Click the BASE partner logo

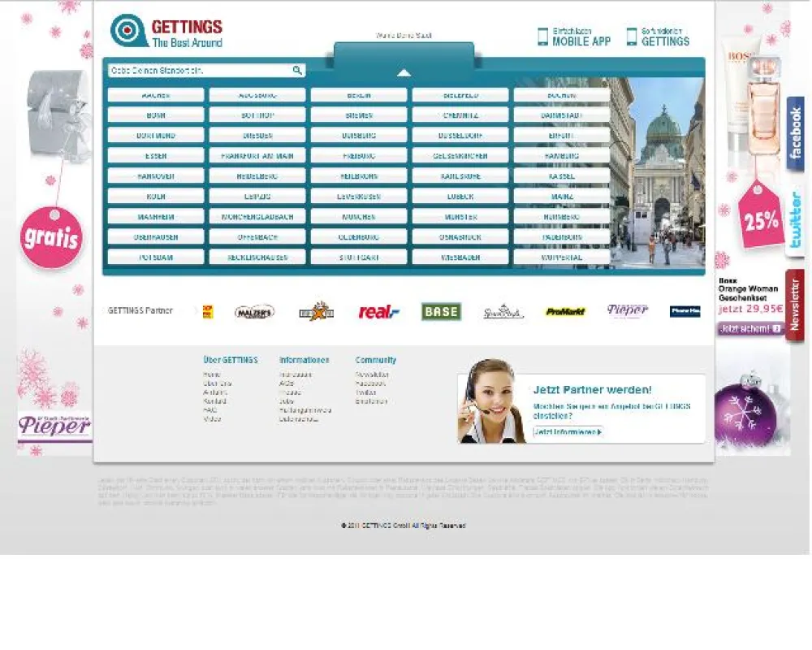tap(441, 311)
